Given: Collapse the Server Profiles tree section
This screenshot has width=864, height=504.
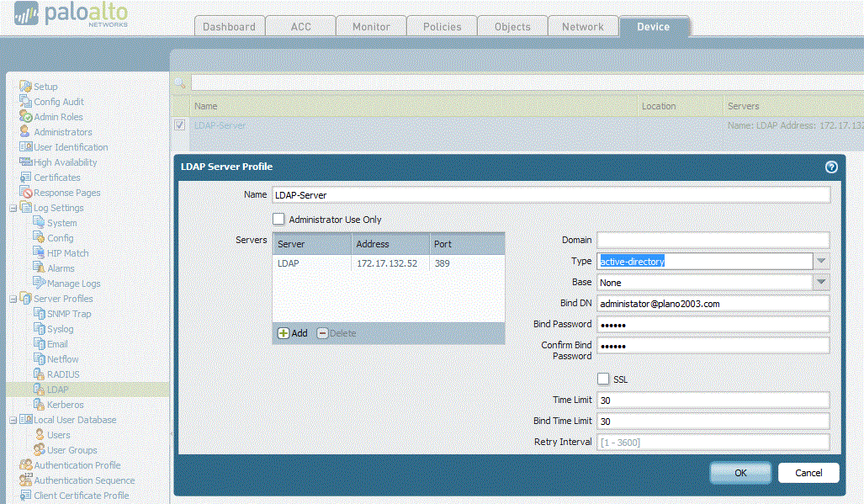Looking at the screenshot, I should click(x=13, y=298).
